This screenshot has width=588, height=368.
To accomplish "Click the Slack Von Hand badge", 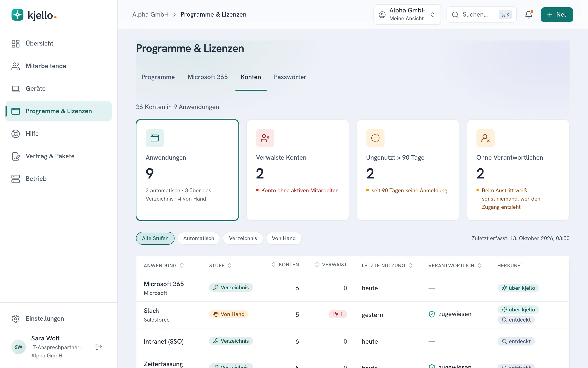I will tap(229, 314).
